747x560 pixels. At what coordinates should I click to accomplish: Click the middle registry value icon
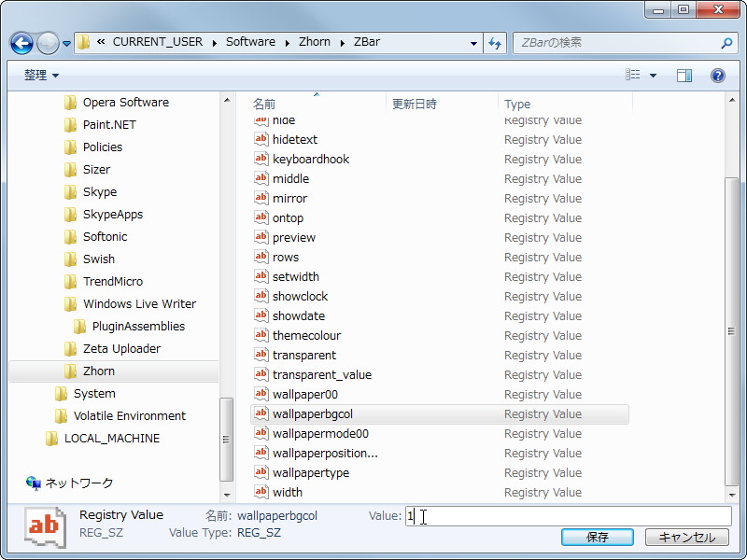[x=261, y=178]
